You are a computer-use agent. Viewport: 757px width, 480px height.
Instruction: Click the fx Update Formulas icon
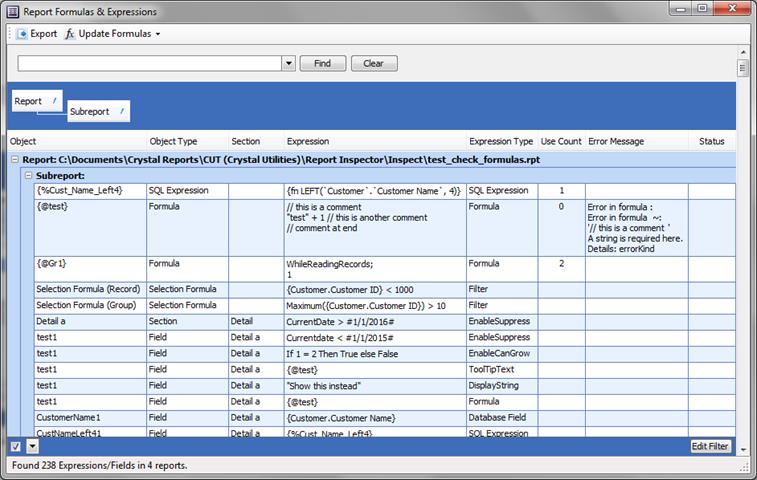click(x=70, y=34)
